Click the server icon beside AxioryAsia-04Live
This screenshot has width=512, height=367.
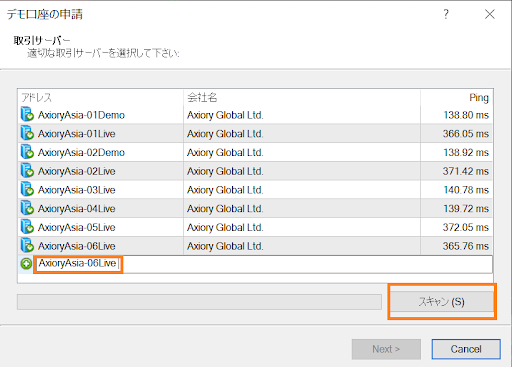[x=27, y=208]
